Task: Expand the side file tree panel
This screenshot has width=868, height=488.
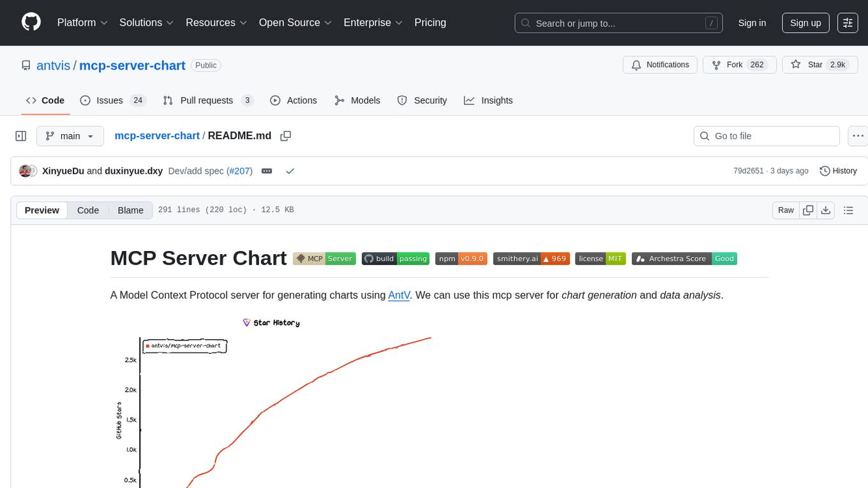Action: coord(21,136)
